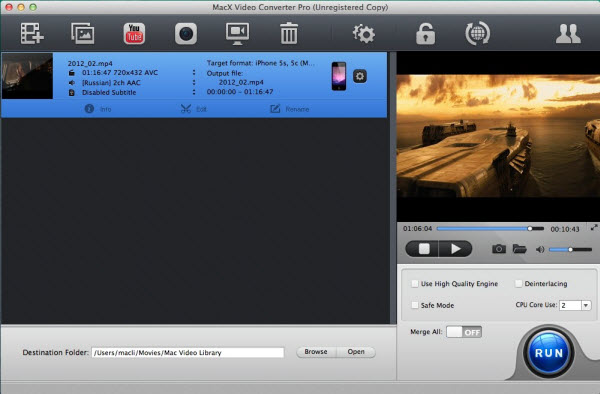Open Edit scissors for the video

pos(194,109)
